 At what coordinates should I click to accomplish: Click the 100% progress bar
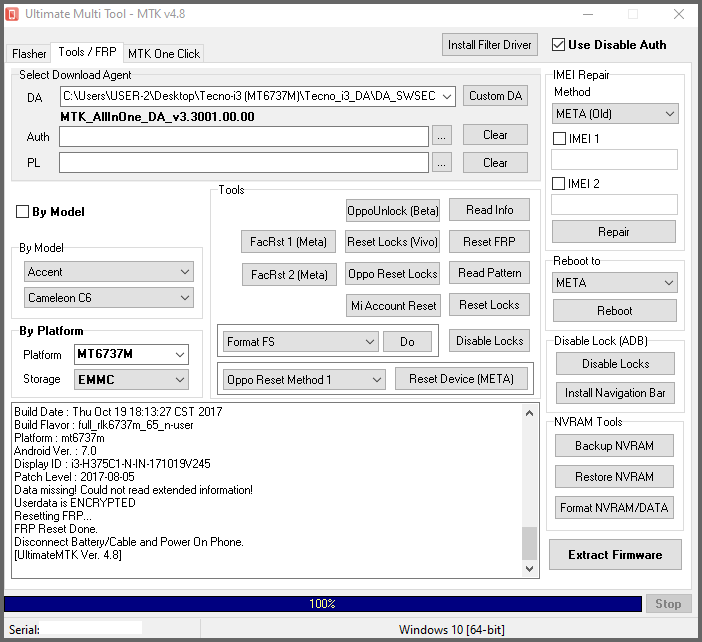pos(322,604)
